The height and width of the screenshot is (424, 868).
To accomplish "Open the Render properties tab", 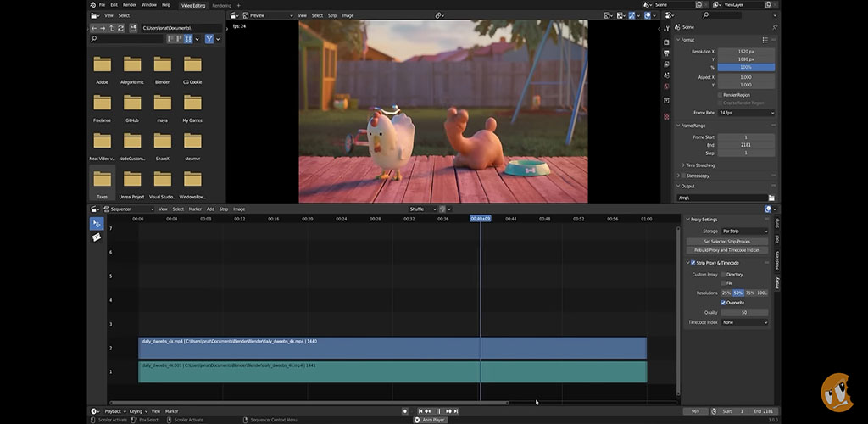I will click(x=666, y=42).
